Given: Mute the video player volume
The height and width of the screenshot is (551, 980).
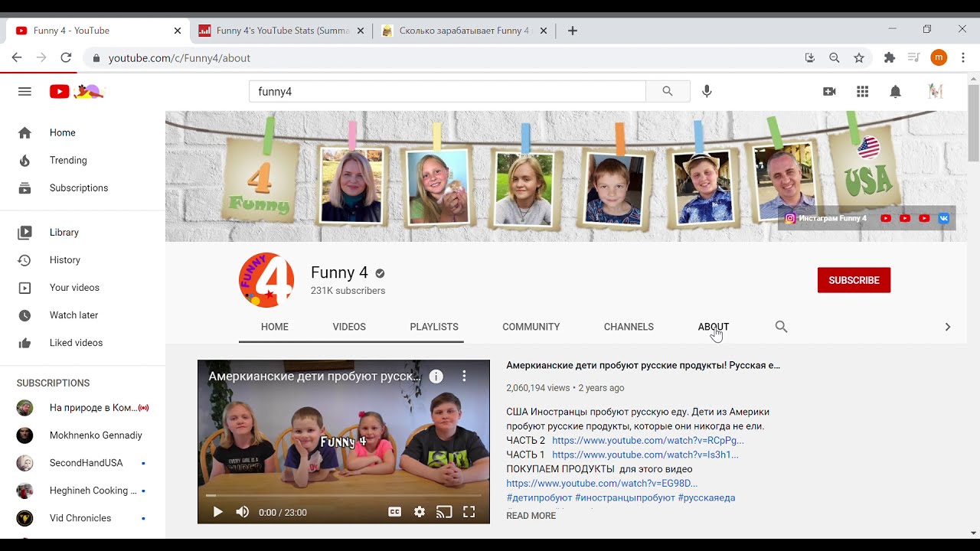Looking at the screenshot, I should click(x=243, y=512).
